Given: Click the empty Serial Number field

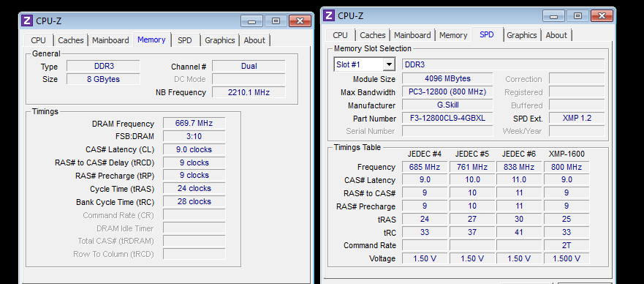Looking at the screenshot, I should 447,131.
